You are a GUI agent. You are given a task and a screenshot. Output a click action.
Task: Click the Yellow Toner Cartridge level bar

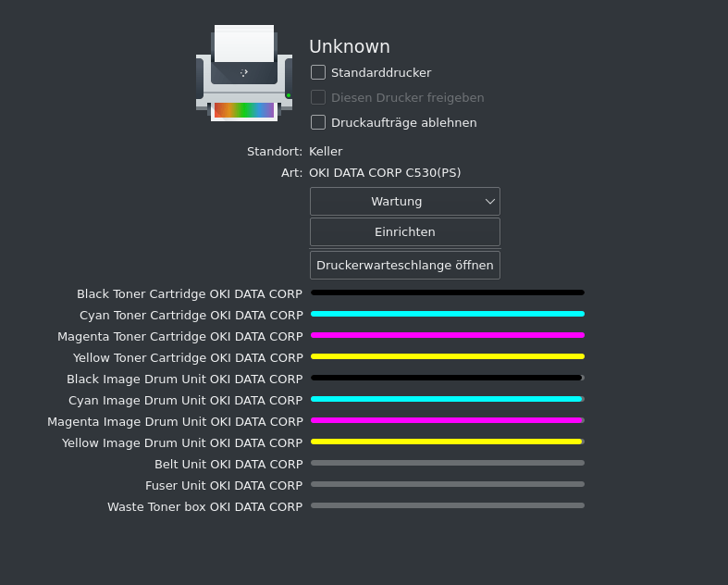pos(447,356)
